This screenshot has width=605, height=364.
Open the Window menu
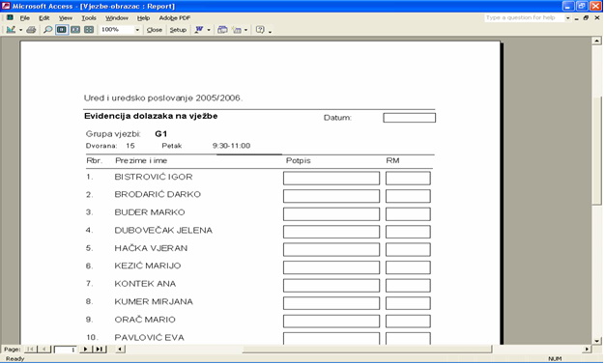(117, 18)
